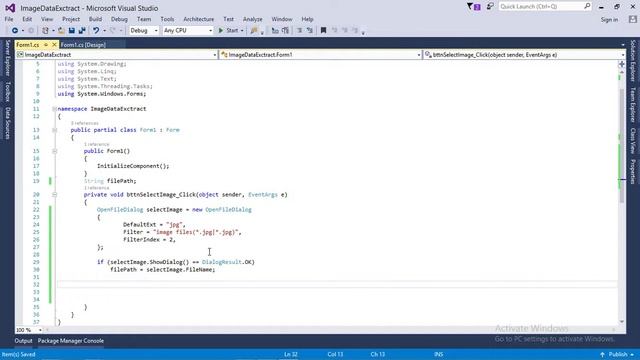Toggle pin on the Form1.cs tab
This screenshot has height=360, width=640.
pos(46,44)
